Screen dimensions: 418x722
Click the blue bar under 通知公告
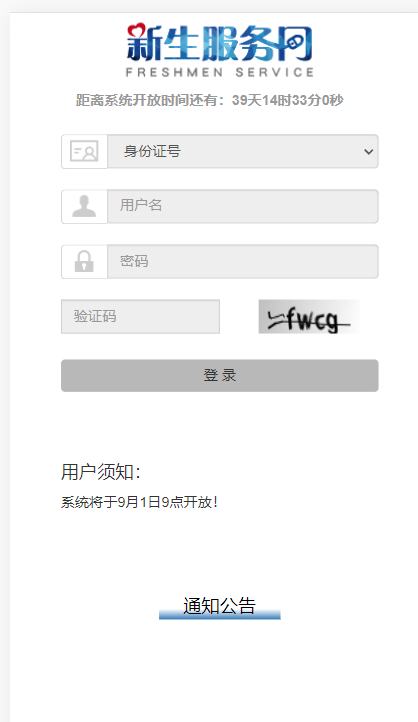coord(220,615)
